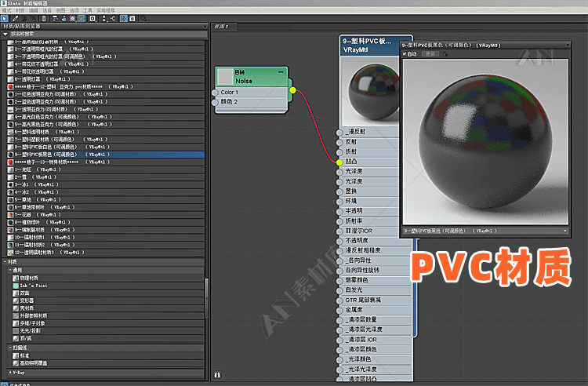Click the 自发光 slot socket on VRayMtl
The height and width of the screenshot is (386, 588).
(339, 291)
